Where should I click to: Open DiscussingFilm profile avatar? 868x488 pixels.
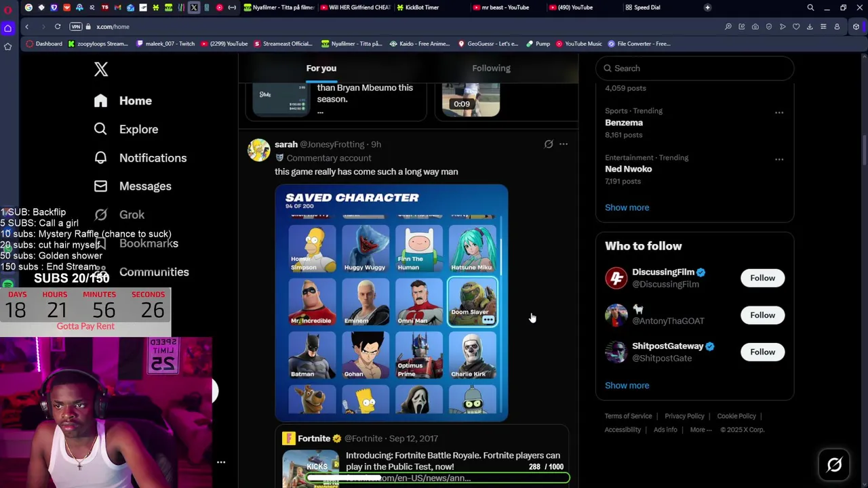[x=616, y=278]
